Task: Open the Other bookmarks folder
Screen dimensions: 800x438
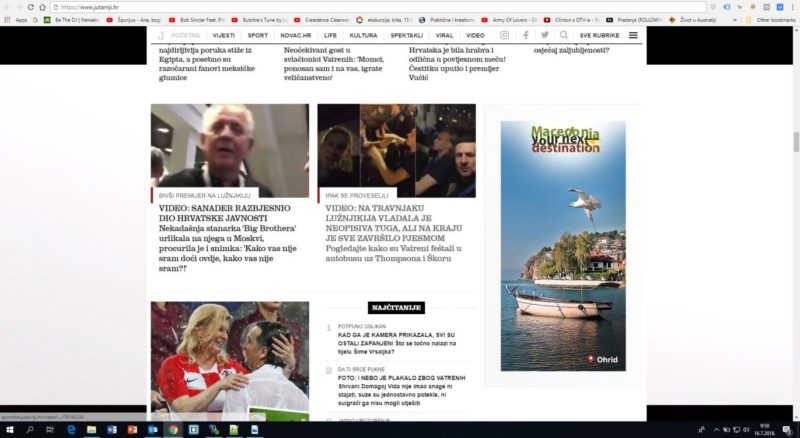Action: [x=770, y=20]
